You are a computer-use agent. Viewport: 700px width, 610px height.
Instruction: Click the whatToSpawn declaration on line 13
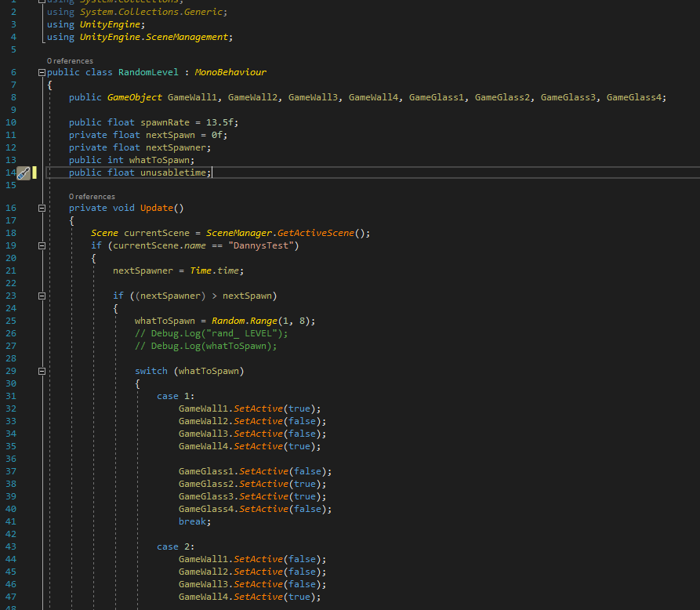click(x=132, y=160)
